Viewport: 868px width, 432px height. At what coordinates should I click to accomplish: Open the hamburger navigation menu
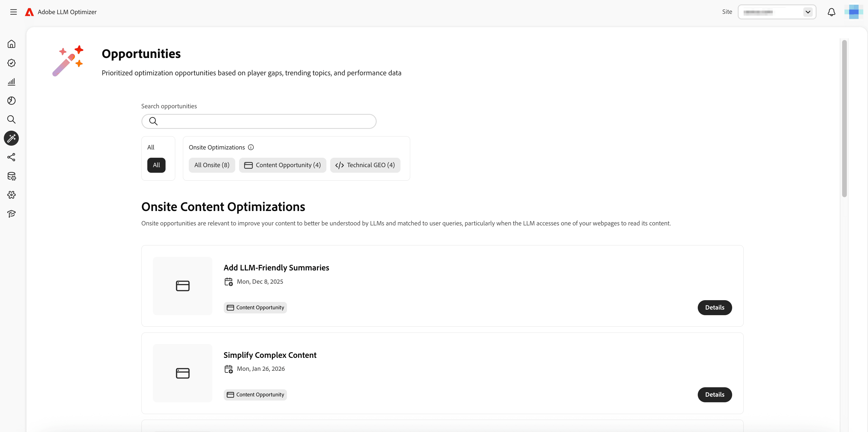pos(14,12)
